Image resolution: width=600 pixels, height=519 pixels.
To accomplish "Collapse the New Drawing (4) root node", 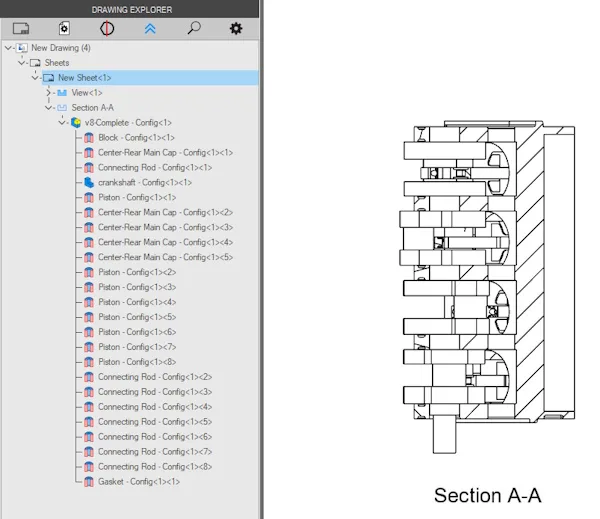I will pyautogui.click(x=8, y=48).
